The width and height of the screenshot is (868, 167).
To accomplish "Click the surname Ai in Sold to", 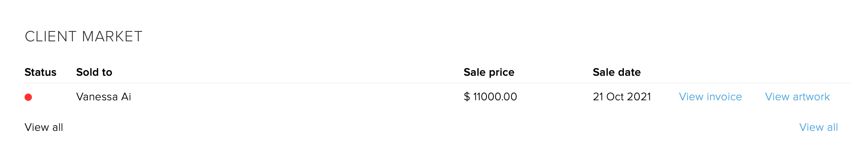I will pyautogui.click(x=126, y=97).
